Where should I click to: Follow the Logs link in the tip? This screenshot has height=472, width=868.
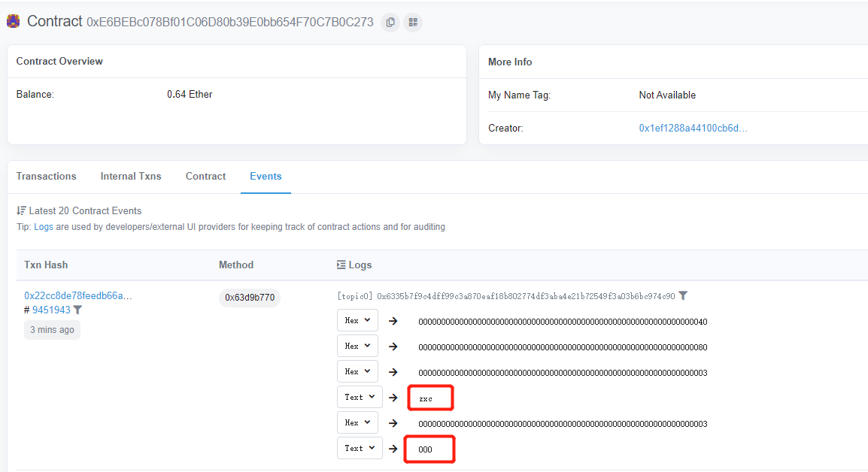[44, 227]
